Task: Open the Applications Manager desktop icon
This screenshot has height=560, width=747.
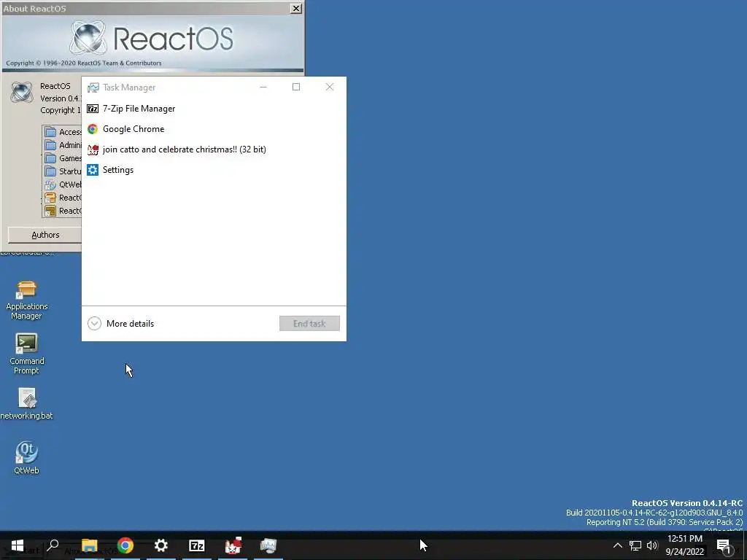Action: tap(27, 300)
